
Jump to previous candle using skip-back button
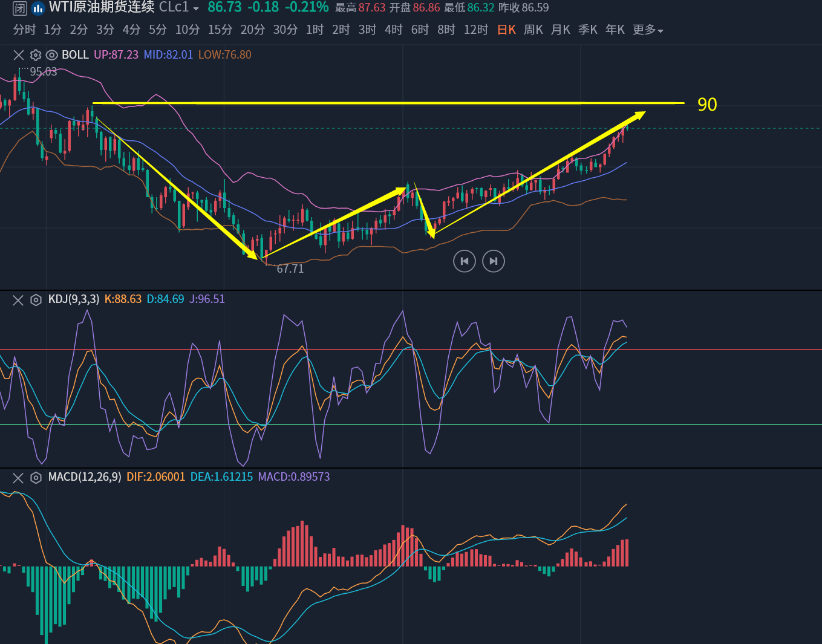click(465, 261)
